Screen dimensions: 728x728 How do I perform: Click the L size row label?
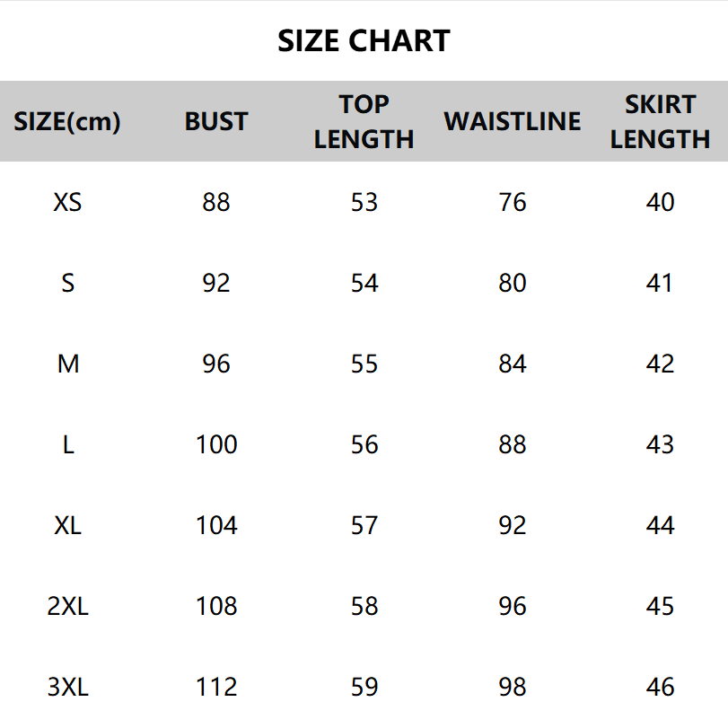pyautogui.click(x=67, y=445)
